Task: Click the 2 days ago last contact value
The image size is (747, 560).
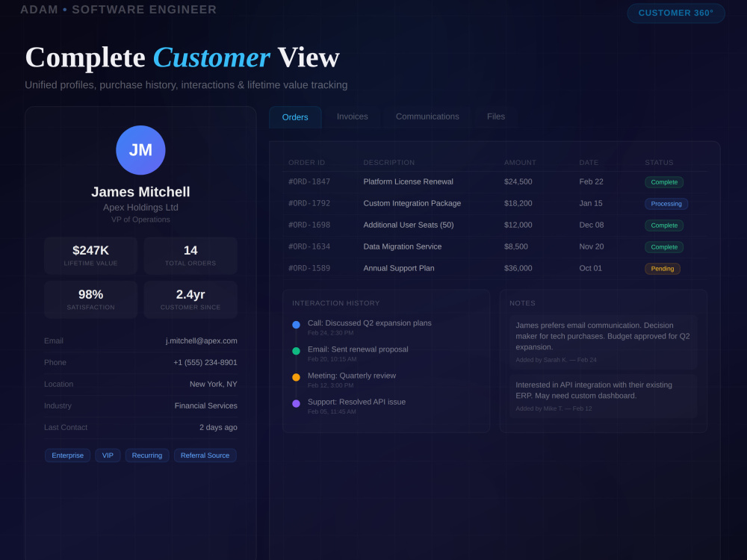Action: pos(218,427)
